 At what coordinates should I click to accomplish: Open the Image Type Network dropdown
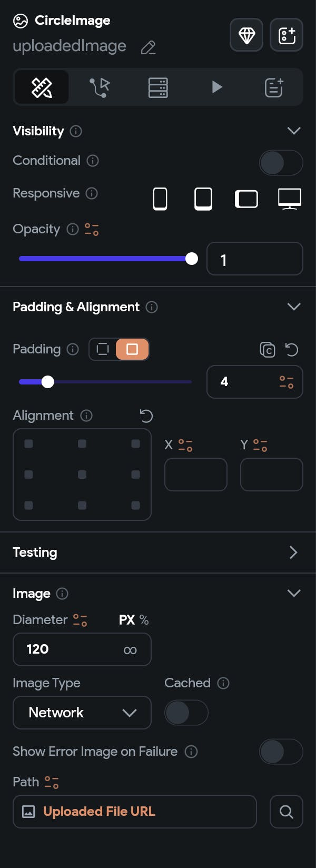pos(82,713)
